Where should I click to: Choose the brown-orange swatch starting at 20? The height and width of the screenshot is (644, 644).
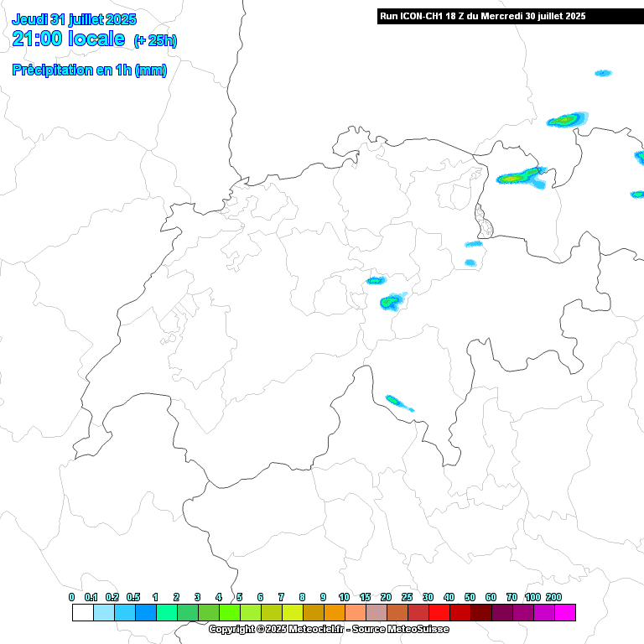pos(397,612)
